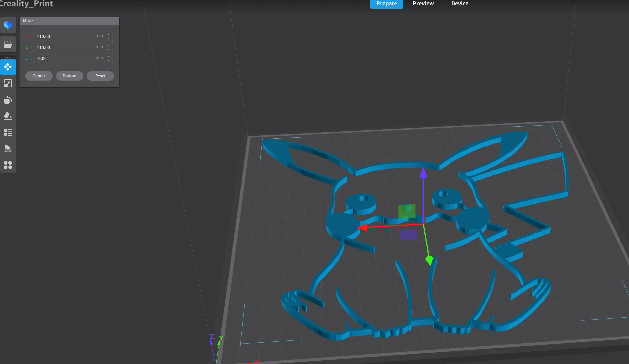Click Reset in the Move panel
This screenshot has width=629, height=364.
[x=100, y=76]
